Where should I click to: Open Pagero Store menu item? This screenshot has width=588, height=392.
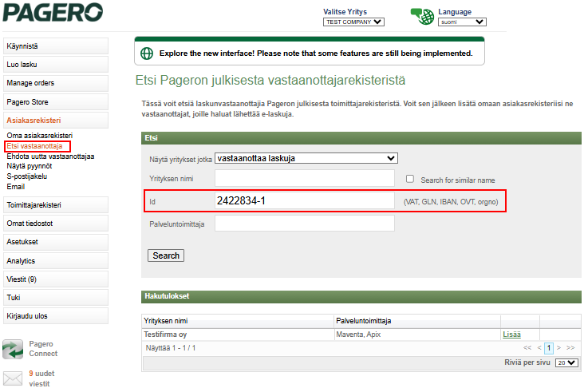point(56,102)
